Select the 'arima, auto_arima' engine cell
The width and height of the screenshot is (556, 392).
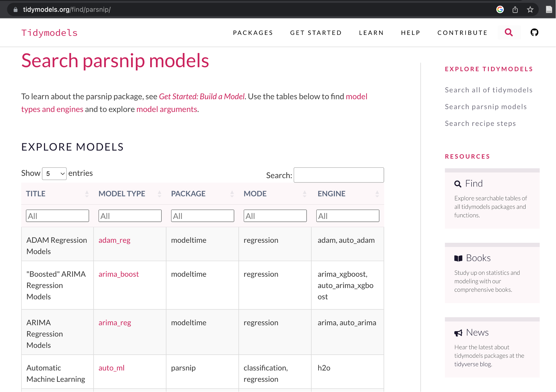tap(347, 332)
